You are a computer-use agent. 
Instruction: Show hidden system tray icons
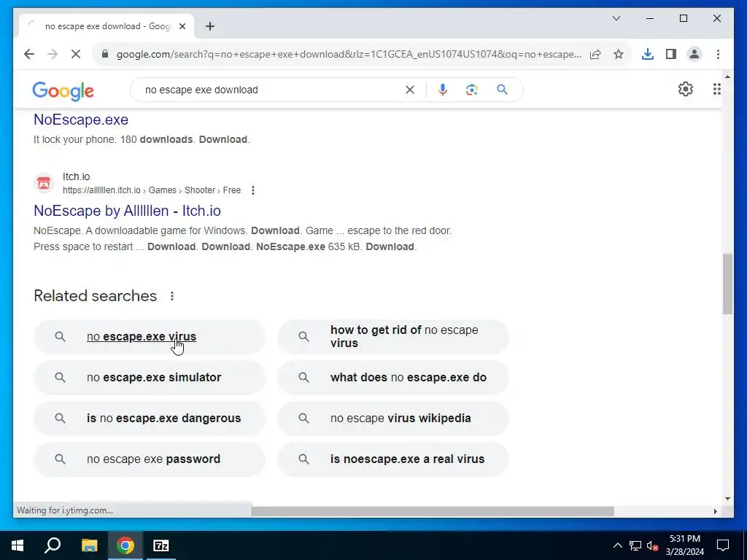(x=617, y=545)
